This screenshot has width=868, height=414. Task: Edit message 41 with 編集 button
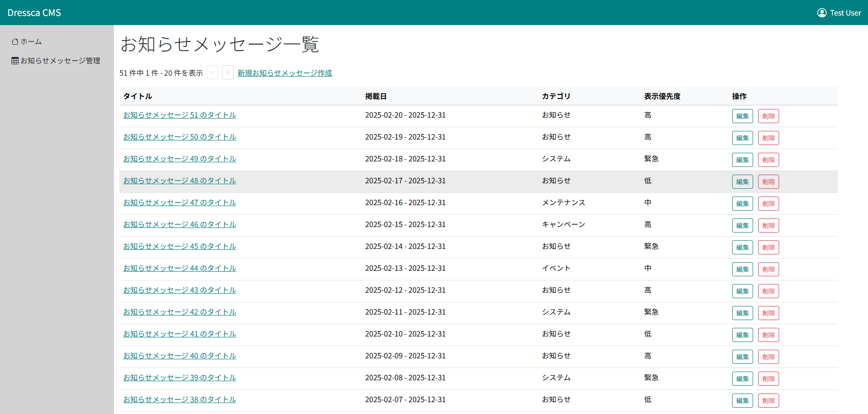(x=742, y=335)
